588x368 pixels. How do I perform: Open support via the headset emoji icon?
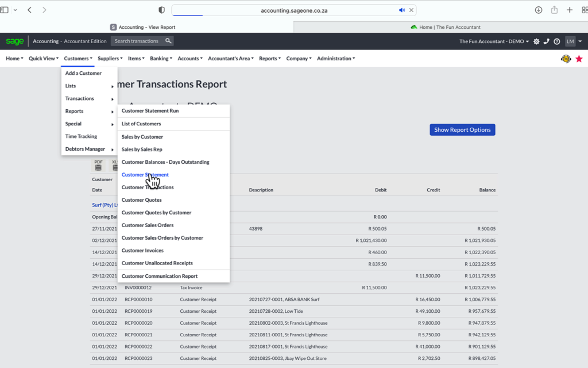tap(565, 58)
